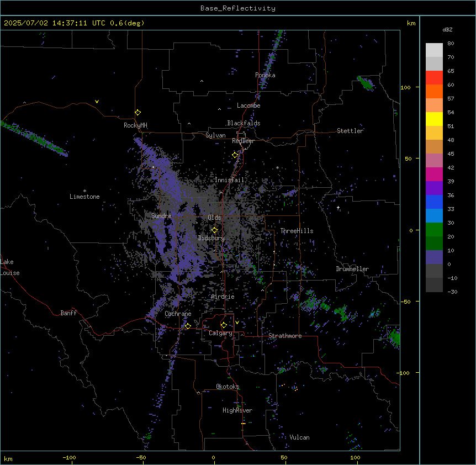Click the Okotoks label
The width and height of the screenshot is (476, 465).
(228, 387)
